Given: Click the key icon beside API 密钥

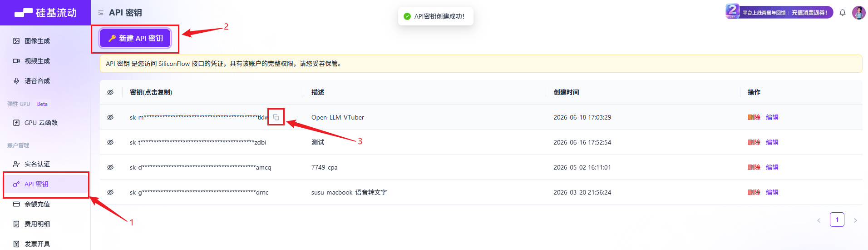Looking at the screenshot, I should tap(16, 184).
